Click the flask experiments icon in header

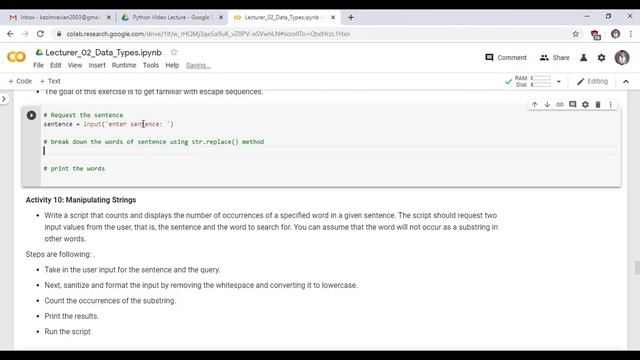584,58
